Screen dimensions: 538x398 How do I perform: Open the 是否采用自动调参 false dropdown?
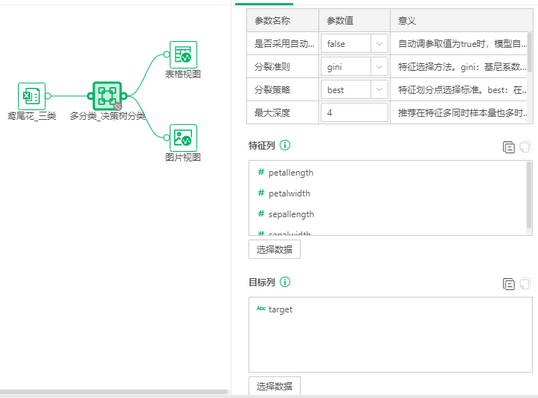coord(354,44)
